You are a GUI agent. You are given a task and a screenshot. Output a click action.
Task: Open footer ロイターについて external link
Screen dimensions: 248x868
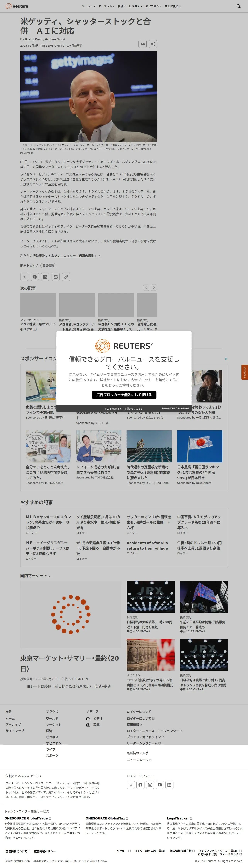tap(141, 718)
